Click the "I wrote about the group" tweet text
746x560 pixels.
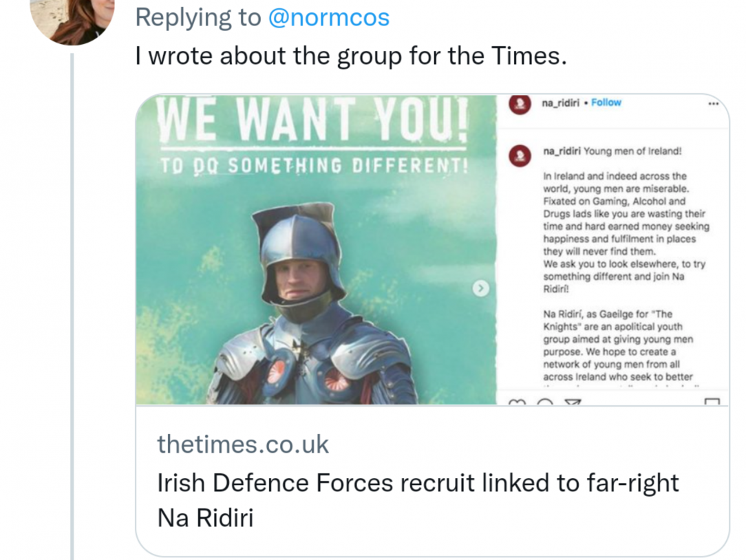click(x=351, y=56)
